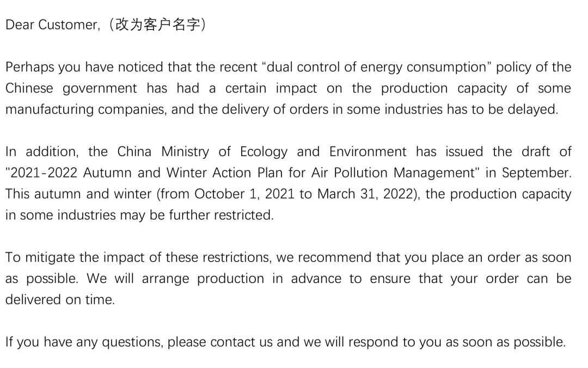Click the words "delivered on time"

tap(59, 300)
